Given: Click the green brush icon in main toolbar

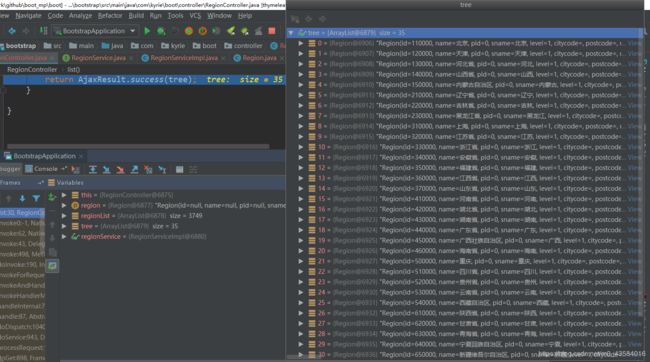Looking at the screenshot, I should [231, 31].
